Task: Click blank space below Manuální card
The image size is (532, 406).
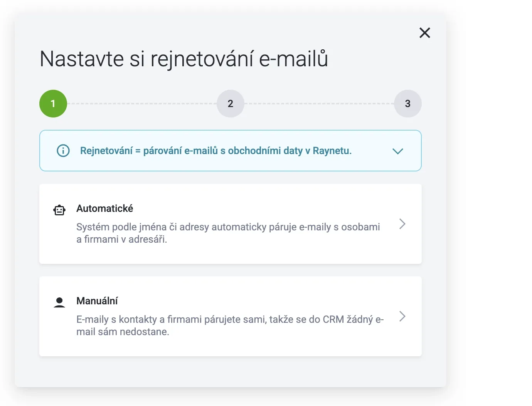Action: [x=230, y=372]
